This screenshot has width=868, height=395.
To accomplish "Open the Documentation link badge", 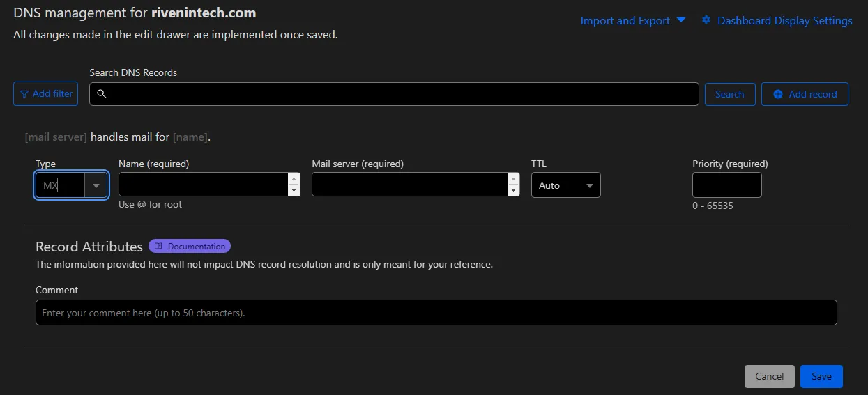I will 190,246.
